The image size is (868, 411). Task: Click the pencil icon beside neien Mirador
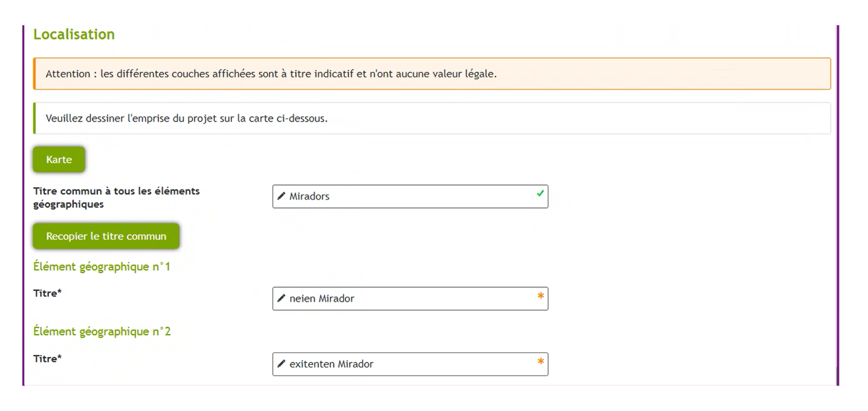tap(281, 298)
